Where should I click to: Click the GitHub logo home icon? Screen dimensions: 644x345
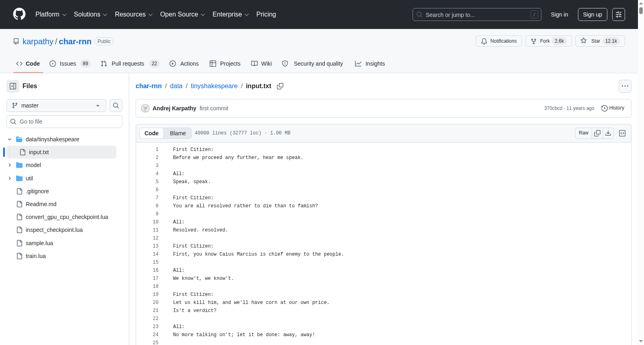pos(19,14)
